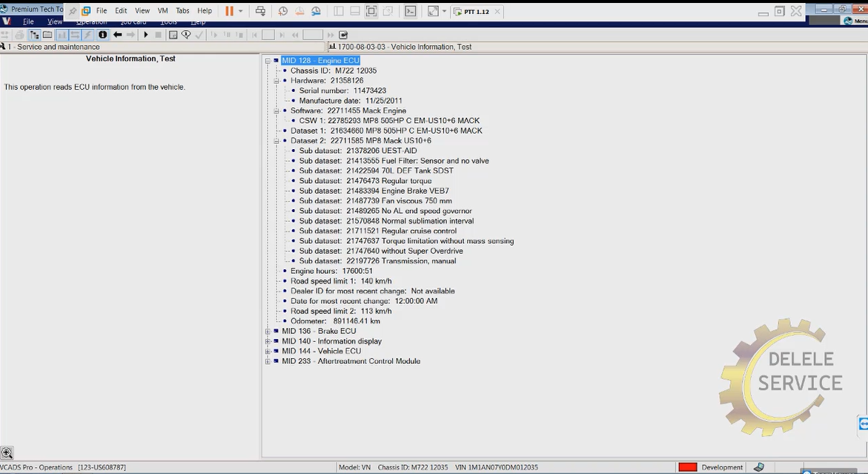Toggle the VMware thumbnail bar layout icon
This screenshot has width=868, height=474.
(x=355, y=11)
